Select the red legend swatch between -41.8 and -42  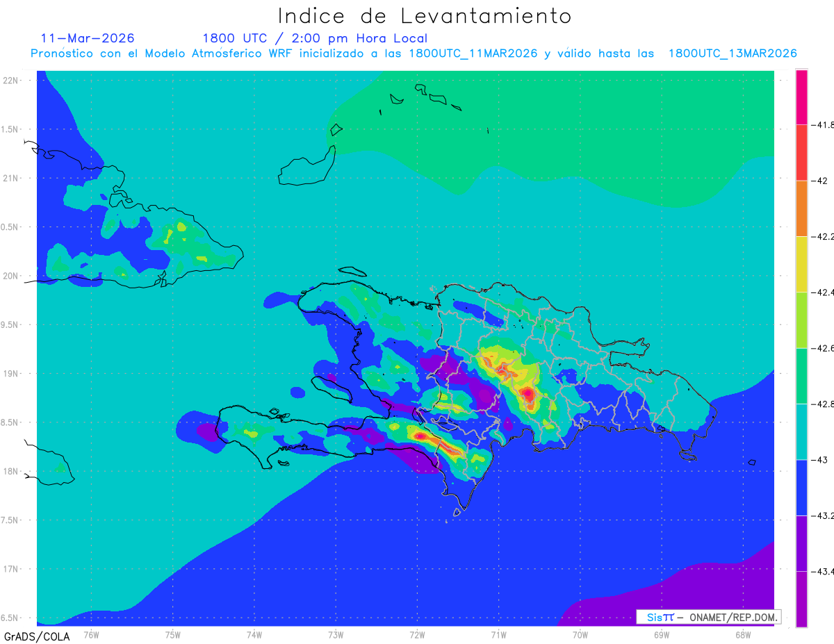[x=801, y=153]
